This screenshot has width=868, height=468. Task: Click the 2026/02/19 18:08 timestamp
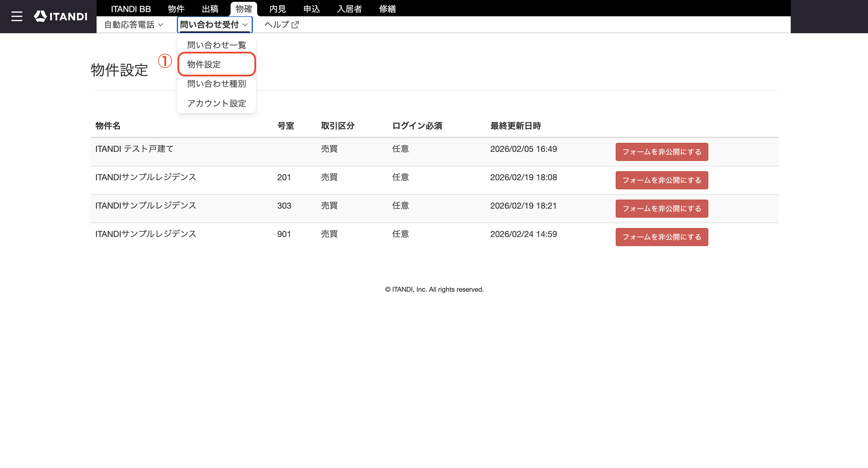(524, 177)
